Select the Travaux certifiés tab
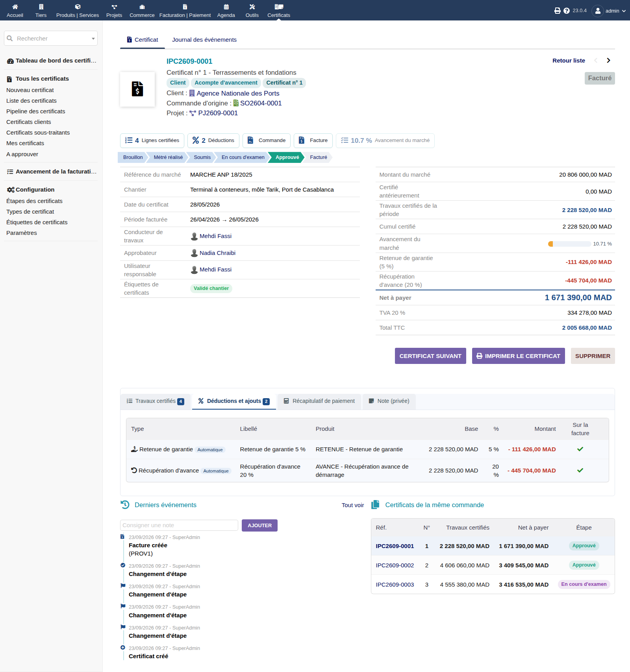This screenshot has height=672, width=630. [x=156, y=401]
